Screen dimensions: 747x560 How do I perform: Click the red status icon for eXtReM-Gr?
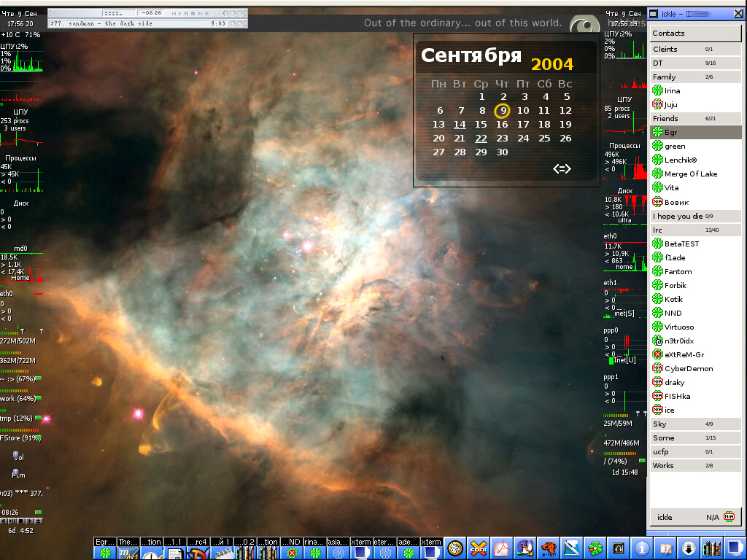[657, 354]
